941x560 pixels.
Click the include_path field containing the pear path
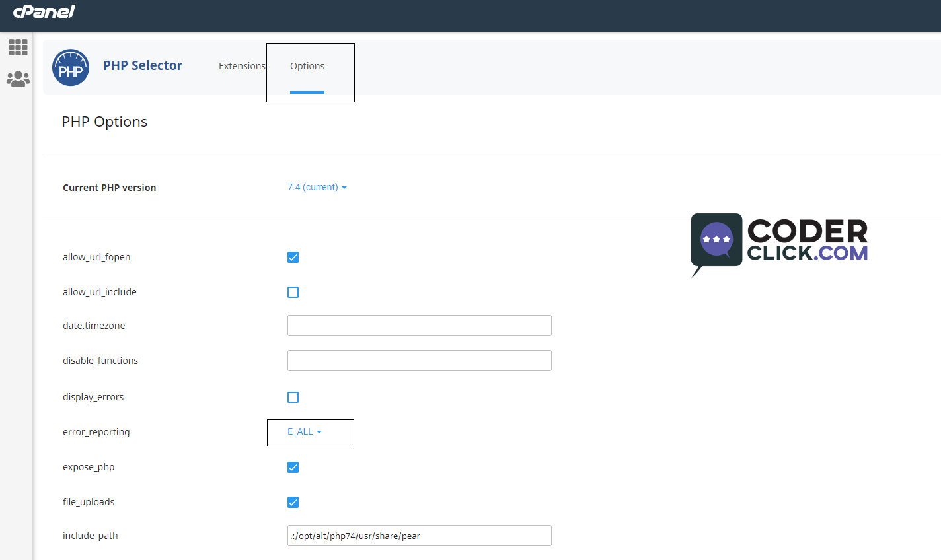tap(419, 536)
